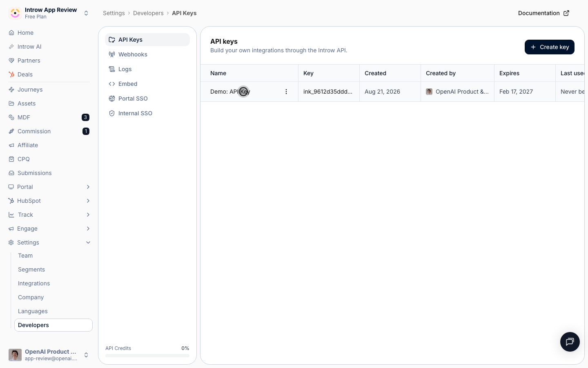Image resolution: width=588 pixels, height=368 pixels.
Task: Click the Commission icon in sidebar
Action: 11,131
